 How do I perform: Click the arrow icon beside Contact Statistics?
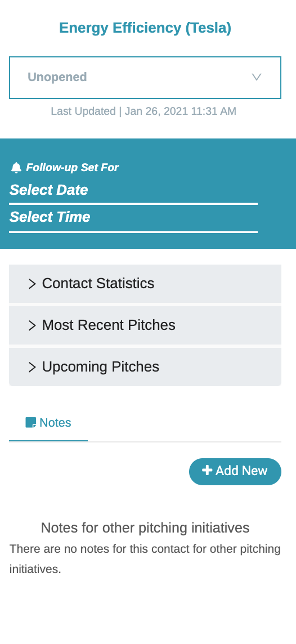point(32,284)
